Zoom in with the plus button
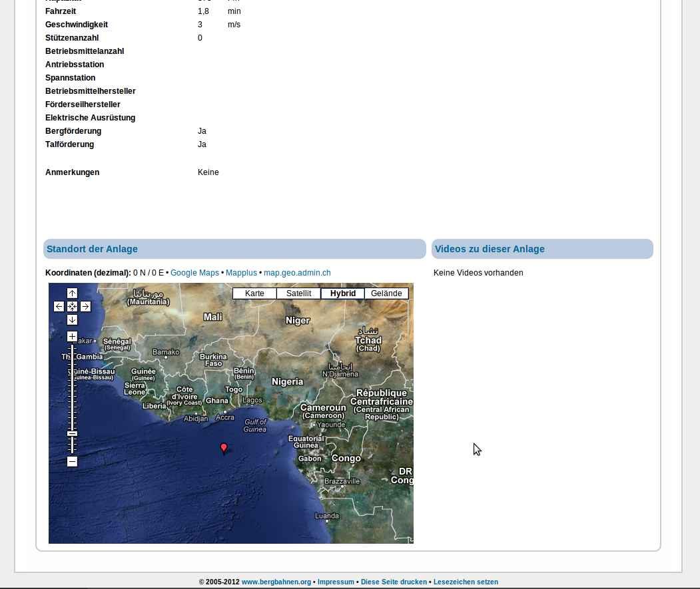 pos(72,337)
